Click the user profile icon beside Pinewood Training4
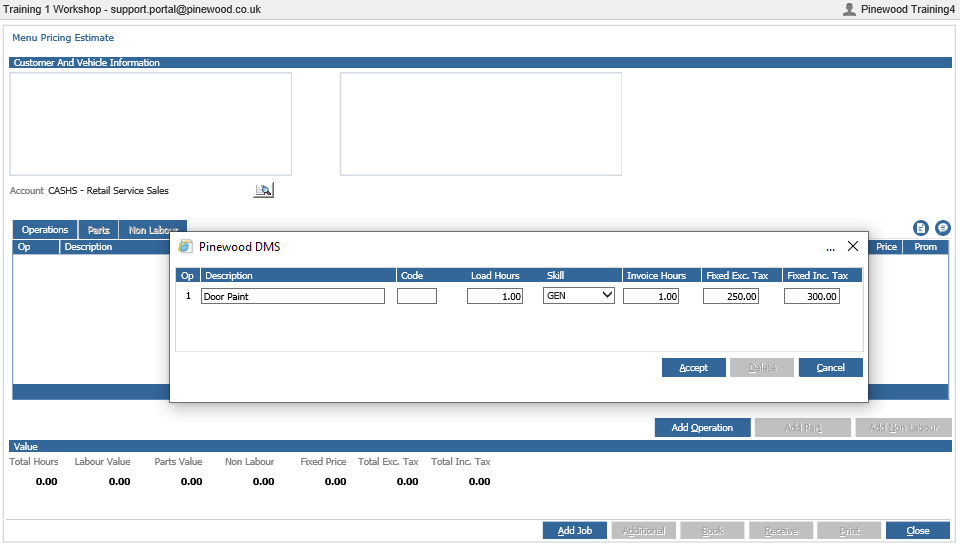960x545 pixels. pos(849,9)
